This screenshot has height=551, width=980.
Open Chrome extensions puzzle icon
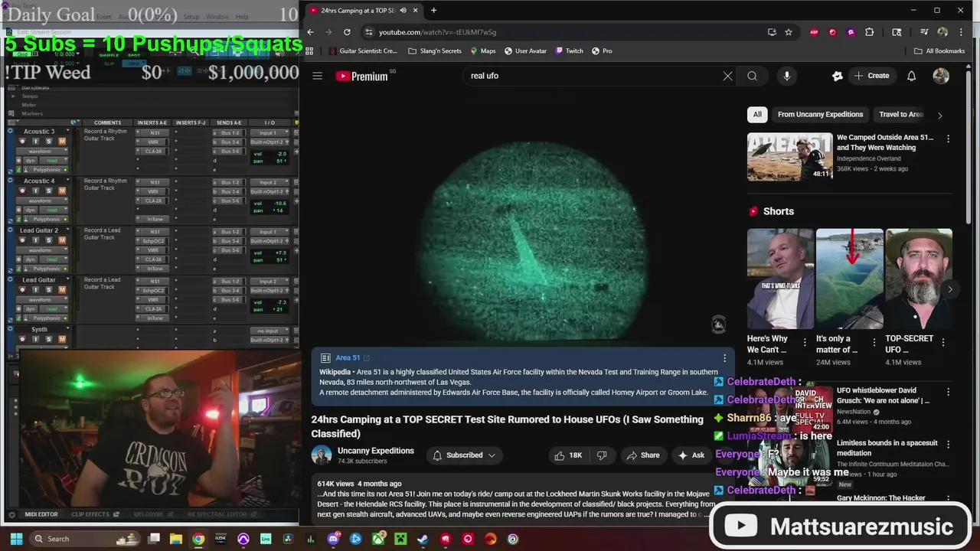pyautogui.click(x=869, y=32)
